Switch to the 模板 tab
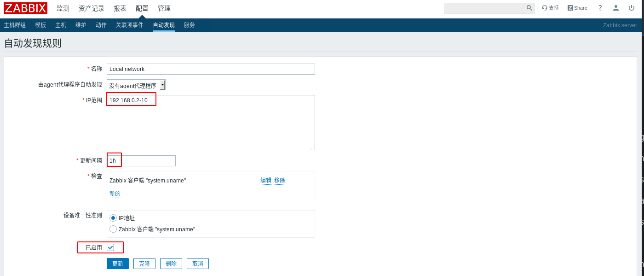 tap(40, 25)
